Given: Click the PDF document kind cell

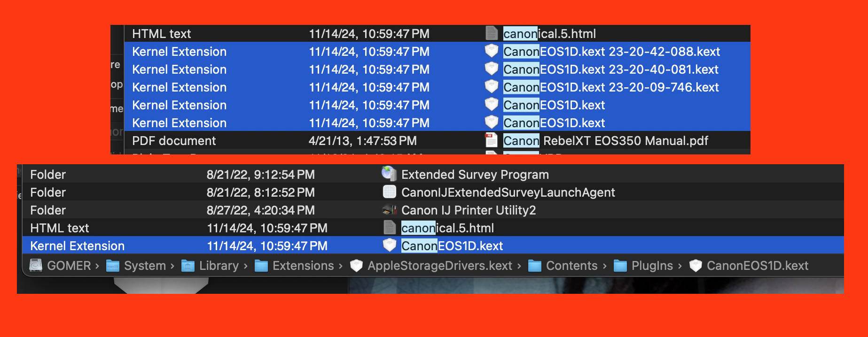Looking at the screenshot, I should click(x=174, y=141).
